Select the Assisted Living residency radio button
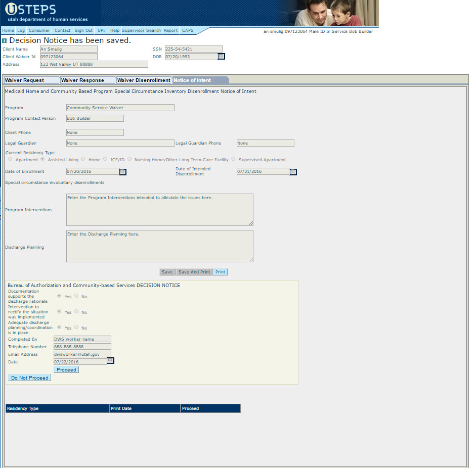 tap(42, 159)
